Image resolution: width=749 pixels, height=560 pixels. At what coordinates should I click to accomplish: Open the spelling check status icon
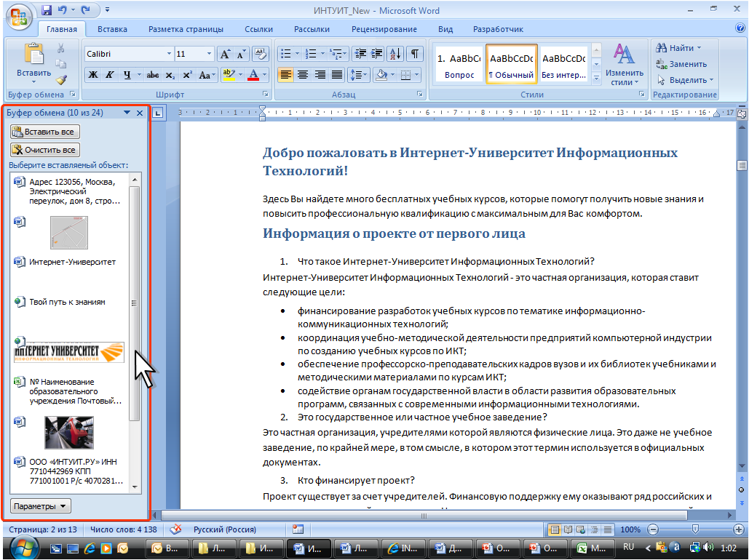coord(176,529)
